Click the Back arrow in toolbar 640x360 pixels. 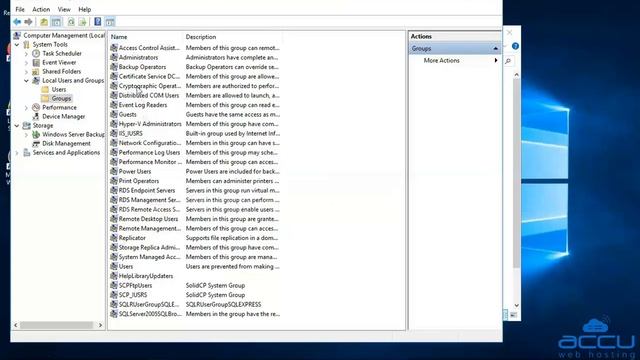(17, 22)
